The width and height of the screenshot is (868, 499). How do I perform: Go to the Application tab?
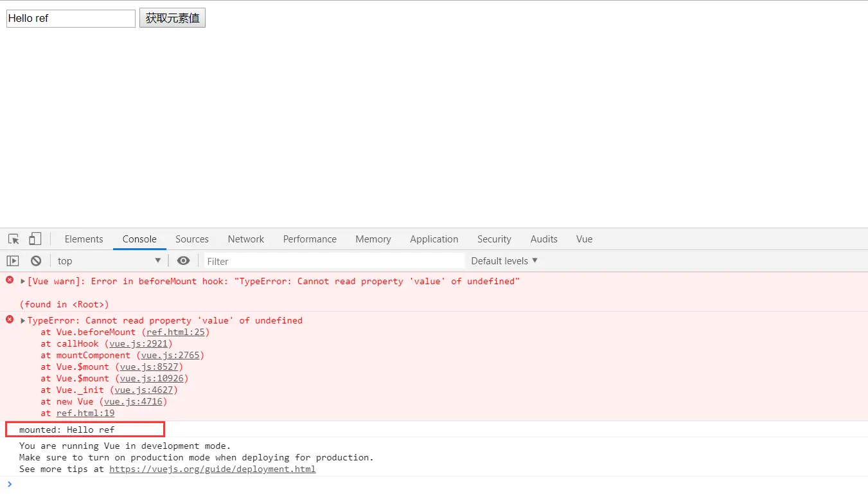point(434,239)
